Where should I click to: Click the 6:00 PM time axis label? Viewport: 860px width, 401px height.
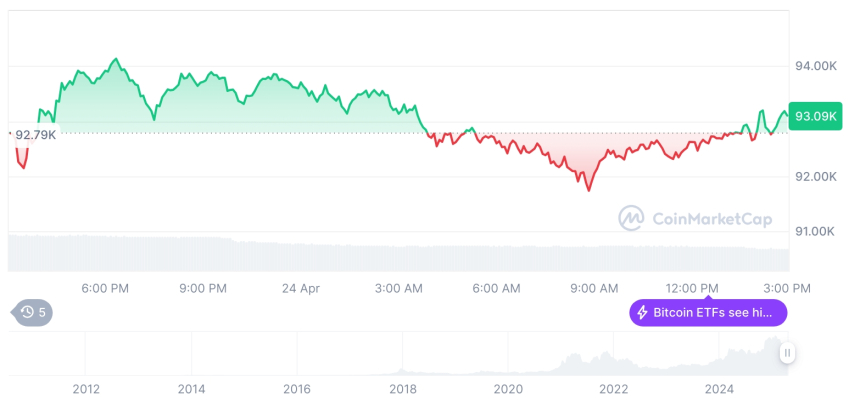coord(105,288)
